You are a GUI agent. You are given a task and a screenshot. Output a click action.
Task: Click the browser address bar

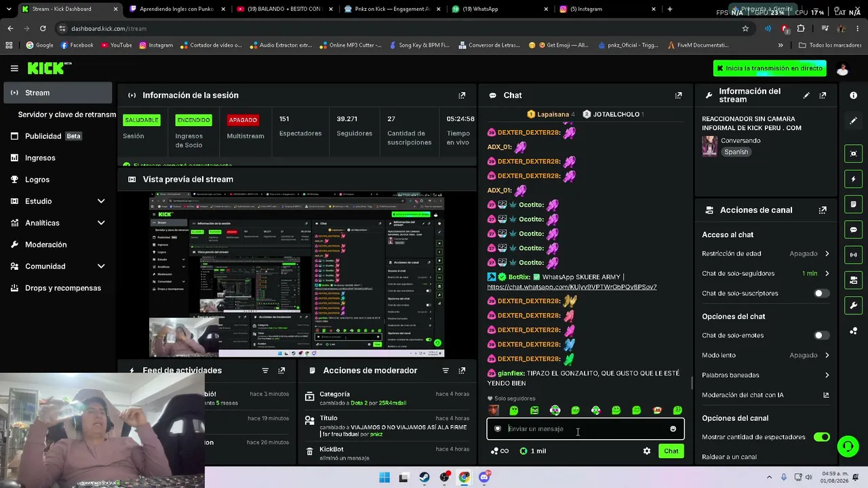point(400,28)
